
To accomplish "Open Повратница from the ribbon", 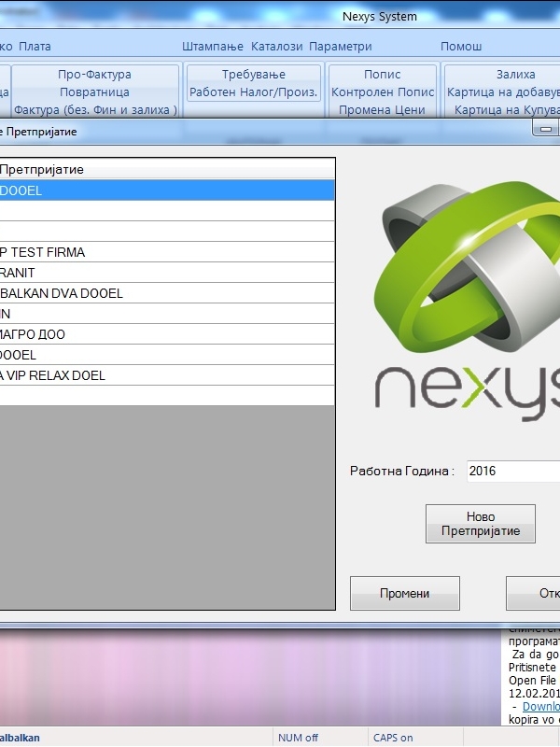I will (94, 92).
